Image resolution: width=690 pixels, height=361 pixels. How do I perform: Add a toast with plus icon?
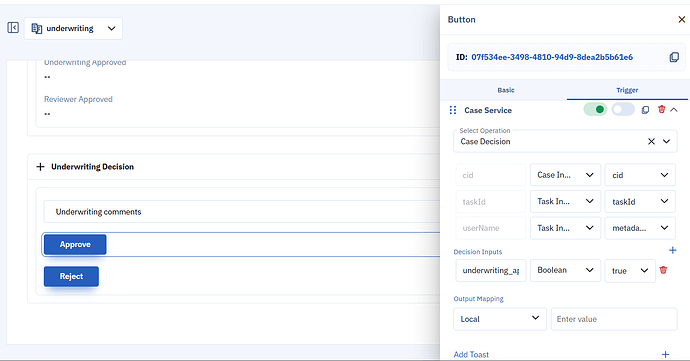pos(665,354)
